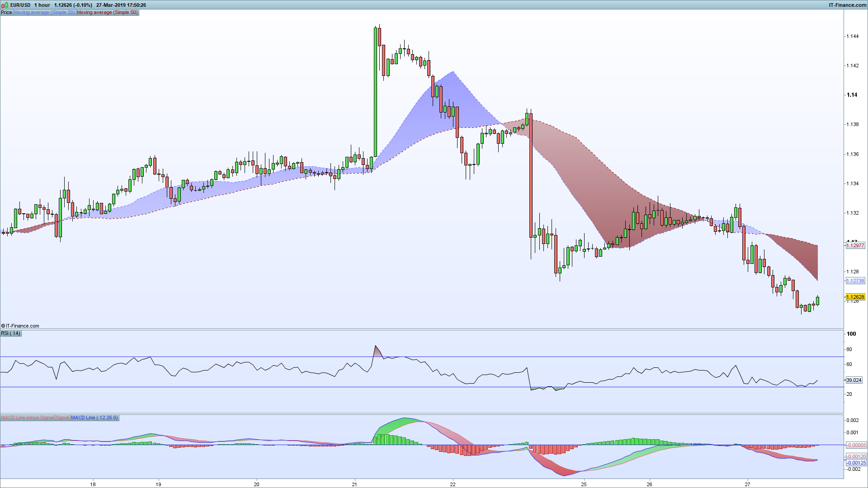Select the Price indicator label
The width and height of the screenshot is (868, 488).
(x=6, y=13)
